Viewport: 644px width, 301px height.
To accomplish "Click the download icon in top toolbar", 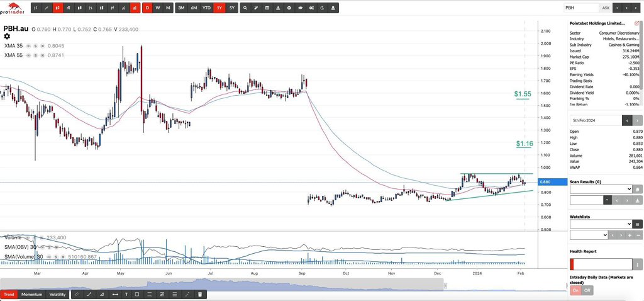I will (x=279, y=8).
